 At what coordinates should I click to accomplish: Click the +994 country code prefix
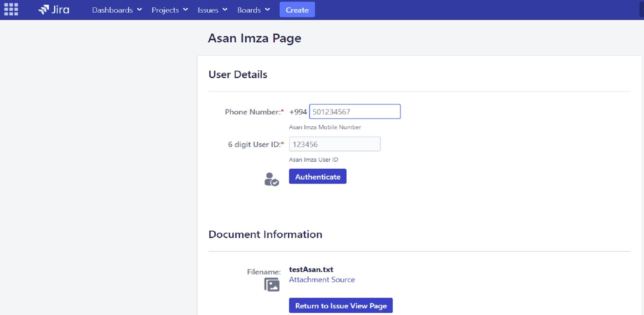pyautogui.click(x=298, y=112)
